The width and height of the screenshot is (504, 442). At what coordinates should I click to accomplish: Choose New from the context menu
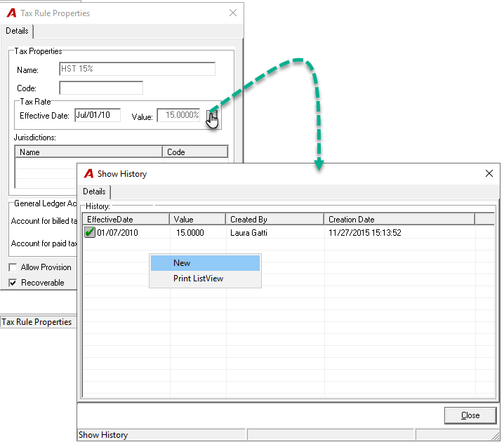click(205, 263)
